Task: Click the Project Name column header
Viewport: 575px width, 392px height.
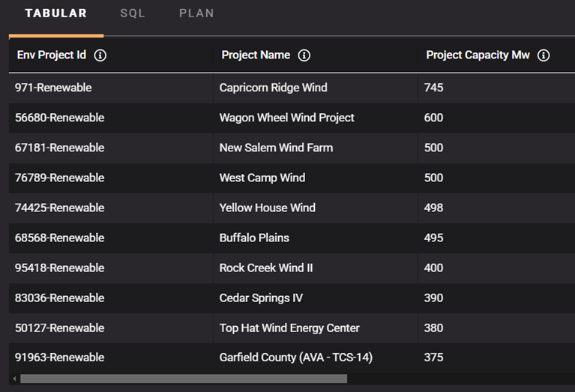Action: click(x=256, y=55)
